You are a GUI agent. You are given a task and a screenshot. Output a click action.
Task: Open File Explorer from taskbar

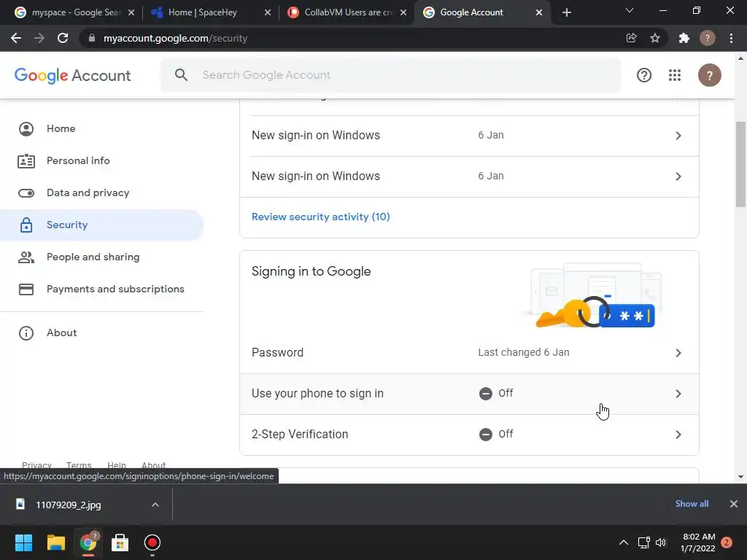(x=55, y=542)
